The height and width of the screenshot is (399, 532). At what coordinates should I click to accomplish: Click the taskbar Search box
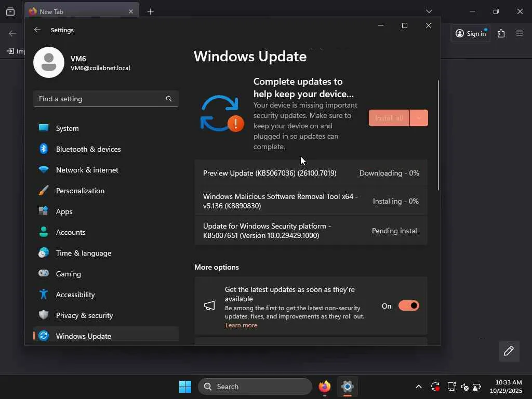click(x=255, y=387)
